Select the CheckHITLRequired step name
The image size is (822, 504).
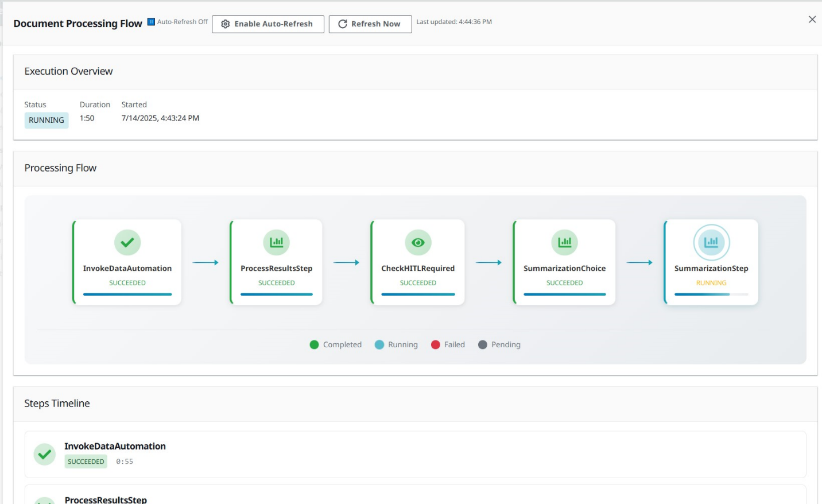pyautogui.click(x=418, y=268)
